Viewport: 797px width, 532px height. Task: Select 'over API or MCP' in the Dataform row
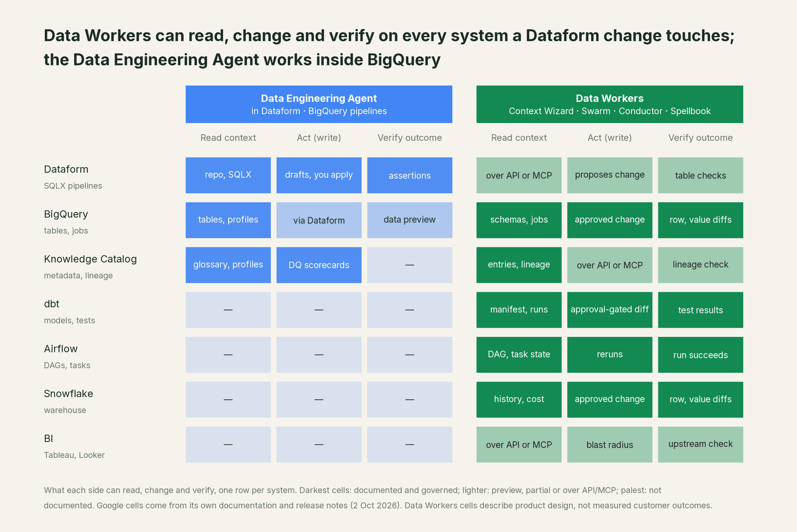click(519, 175)
